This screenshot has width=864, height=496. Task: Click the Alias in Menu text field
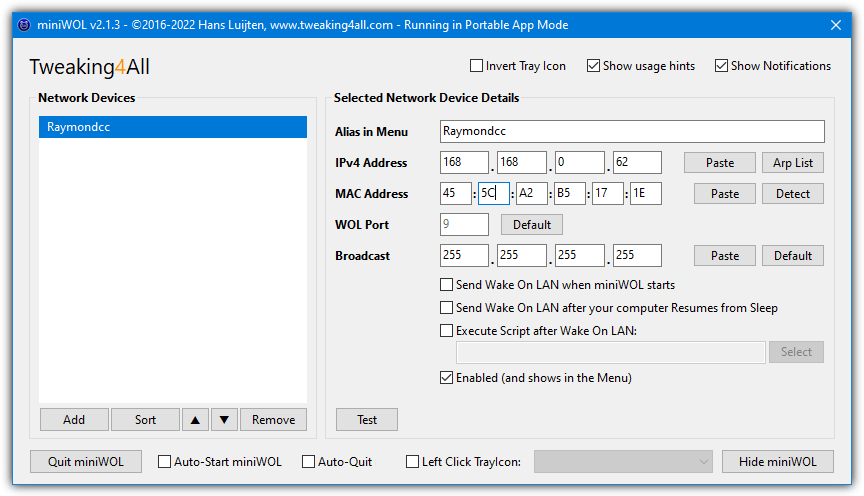pyautogui.click(x=632, y=131)
